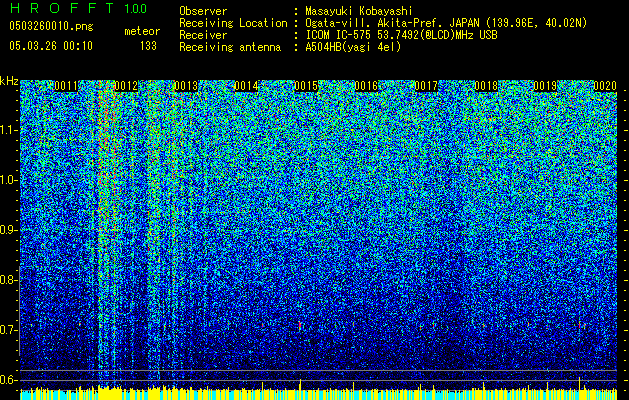Image resolution: width=629 pixels, height=400 pixels.
Task: Click the Receiving antenna label
Action: click(230, 47)
